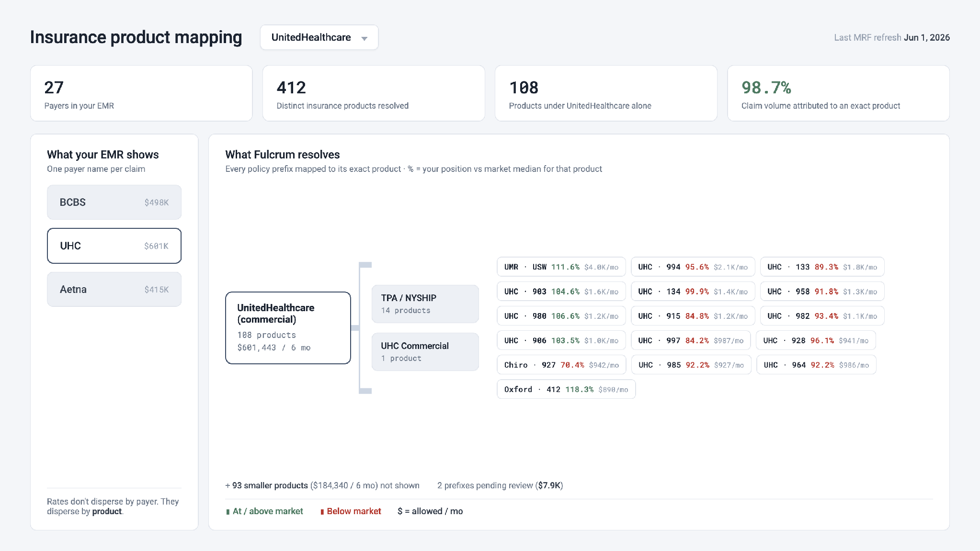Click the Chiro 927 70.4% chip
This screenshot has height=551, width=980.
pyautogui.click(x=561, y=365)
